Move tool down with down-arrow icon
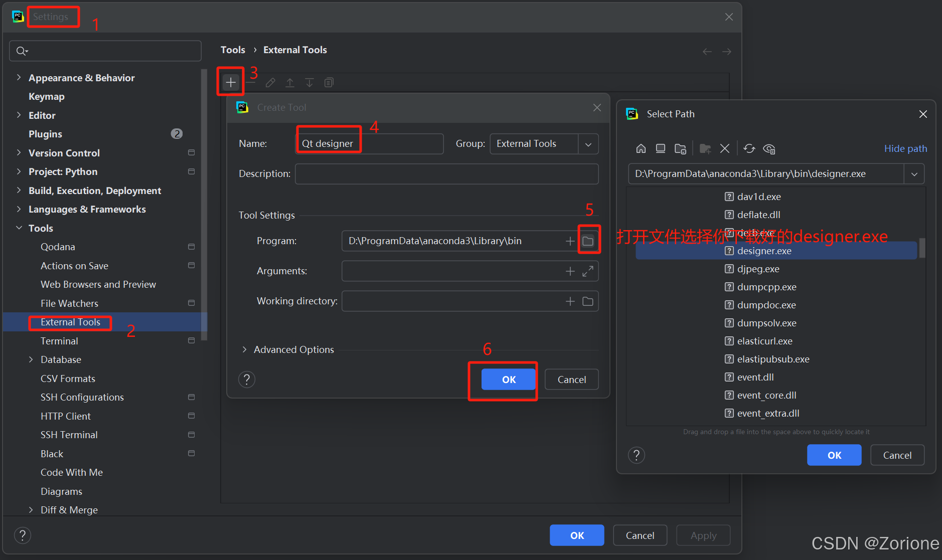The height and width of the screenshot is (560, 942). pyautogui.click(x=309, y=83)
